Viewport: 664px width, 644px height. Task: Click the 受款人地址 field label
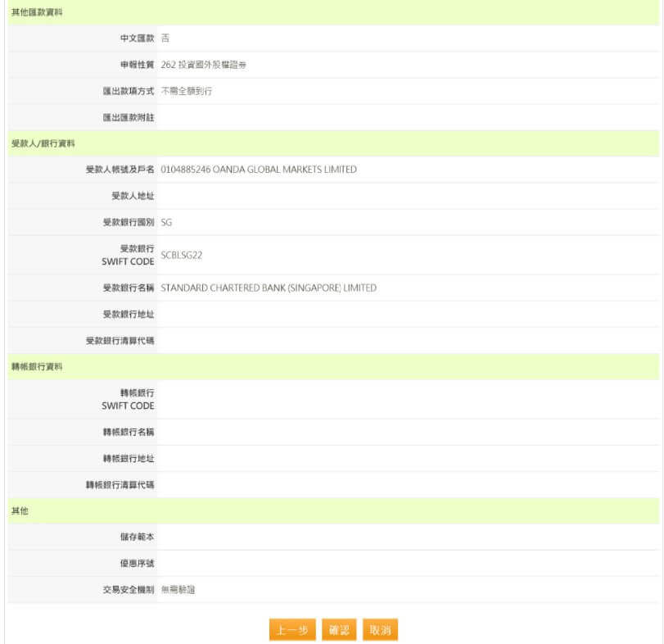(x=133, y=196)
